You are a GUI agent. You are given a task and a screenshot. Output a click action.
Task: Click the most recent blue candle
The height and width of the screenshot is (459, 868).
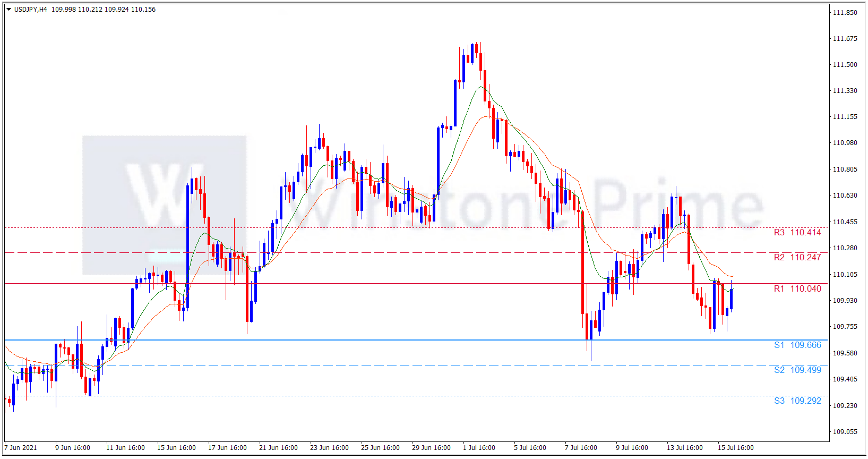point(731,299)
